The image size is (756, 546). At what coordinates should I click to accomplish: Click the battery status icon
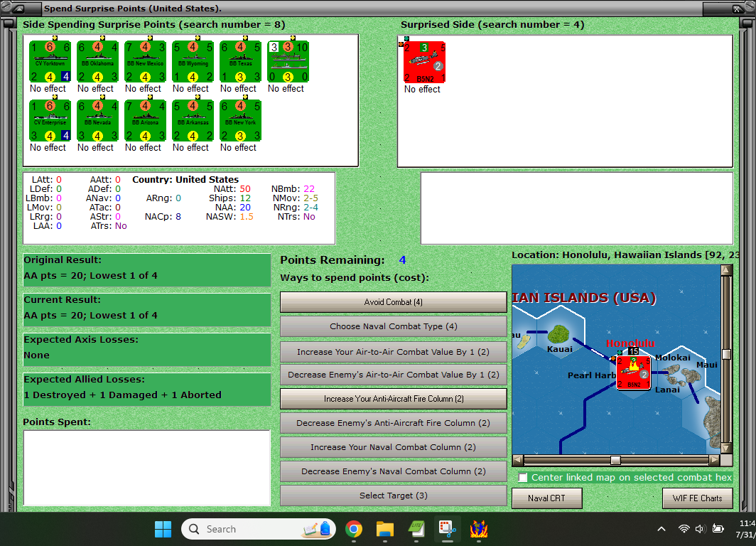click(x=718, y=529)
